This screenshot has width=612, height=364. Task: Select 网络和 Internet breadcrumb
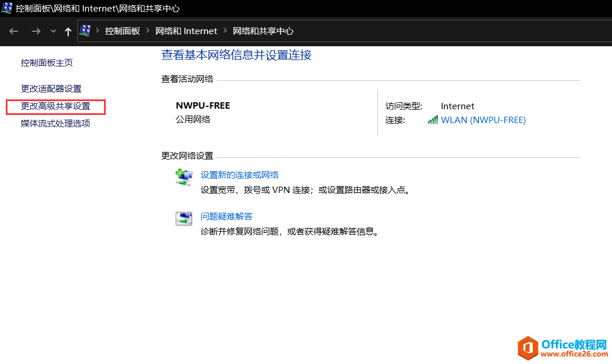(x=186, y=31)
